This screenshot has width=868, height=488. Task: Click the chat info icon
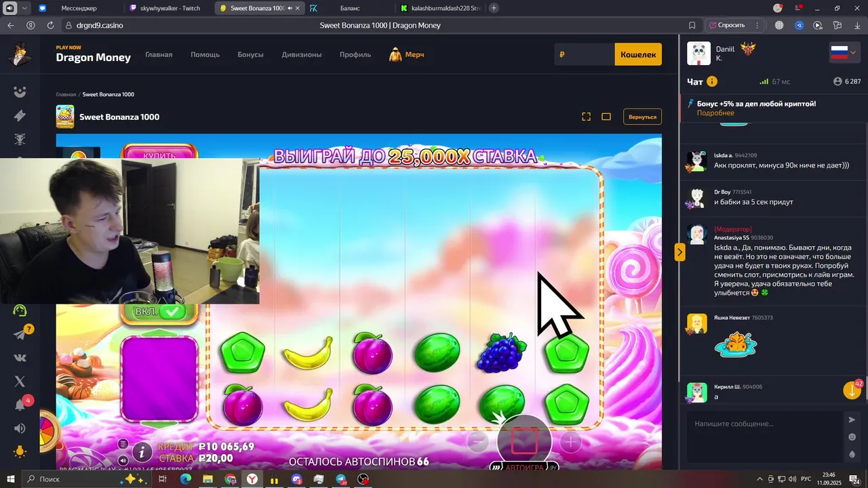click(712, 81)
